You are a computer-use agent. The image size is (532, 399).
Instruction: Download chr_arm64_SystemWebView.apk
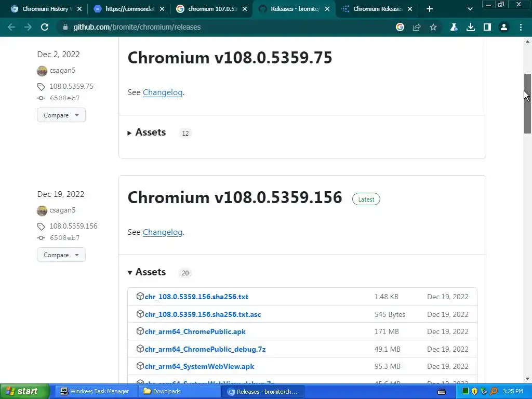pyautogui.click(x=199, y=366)
